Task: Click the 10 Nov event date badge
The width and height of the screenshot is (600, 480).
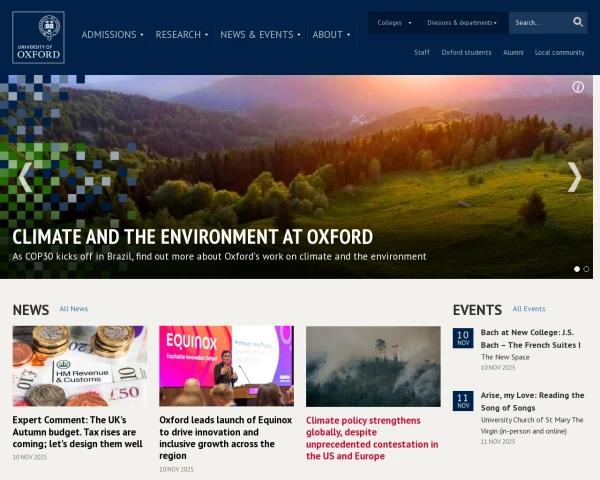Action: click(x=463, y=338)
